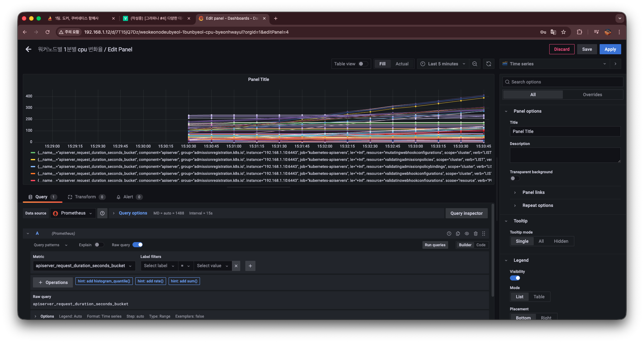The image size is (644, 343).
Task: Click the green legend color swatch
Action: point(33,153)
